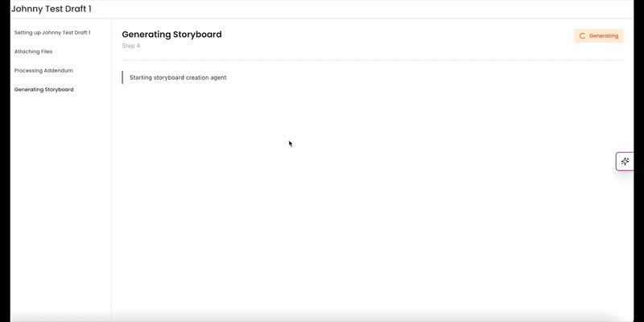
Task: Click the spinner icon in Generating badge
Action: tap(582, 36)
